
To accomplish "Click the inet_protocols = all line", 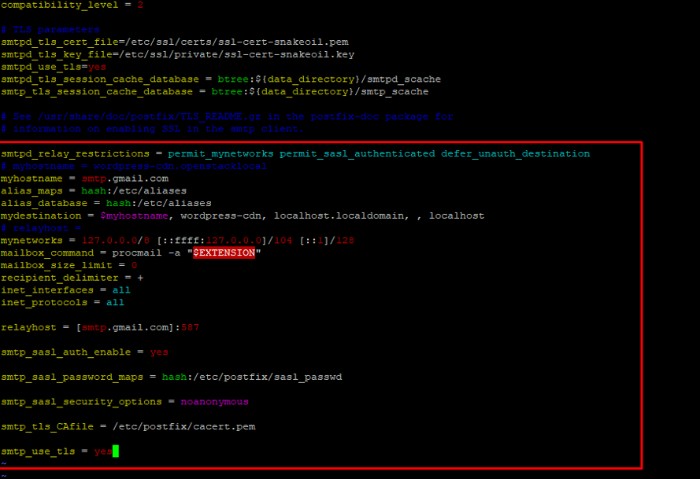I will [x=62, y=303].
